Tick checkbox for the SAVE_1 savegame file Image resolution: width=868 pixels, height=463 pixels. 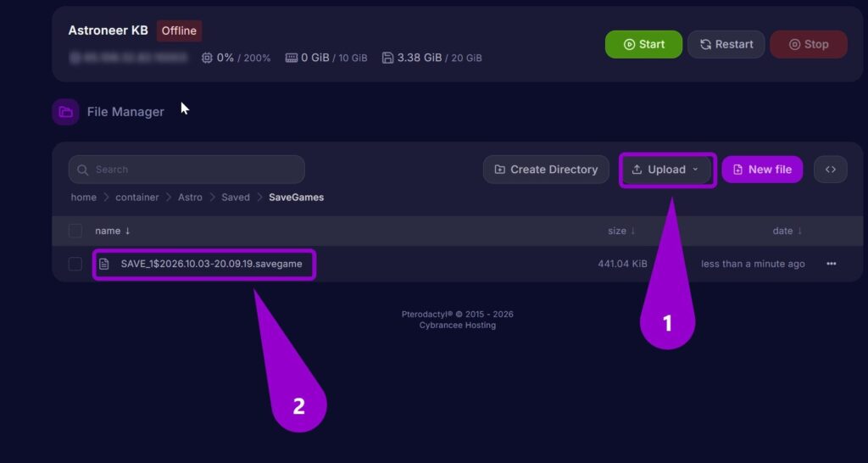coord(75,265)
